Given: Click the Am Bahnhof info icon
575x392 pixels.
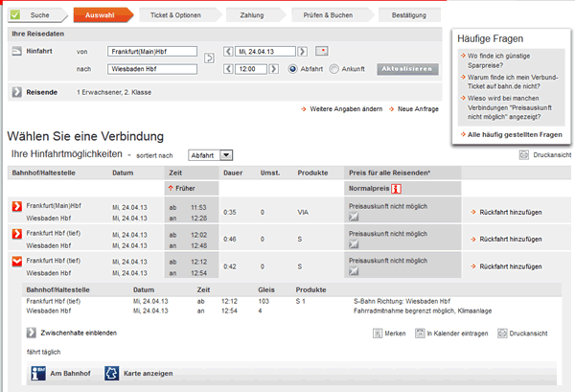Looking at the screenshot, I should (37, 373).
